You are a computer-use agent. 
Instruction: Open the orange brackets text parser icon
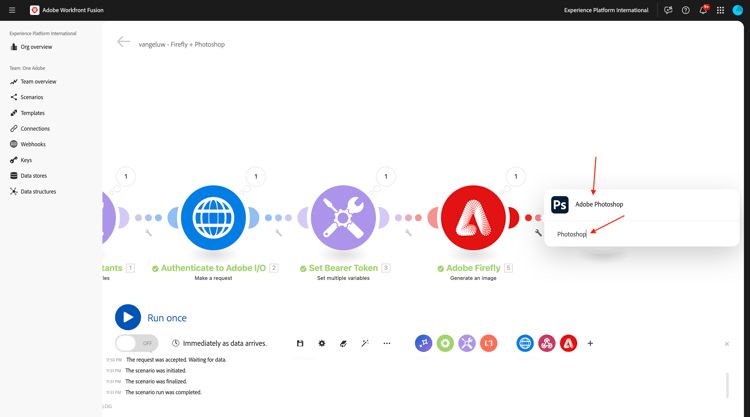[x=488, y=343]
